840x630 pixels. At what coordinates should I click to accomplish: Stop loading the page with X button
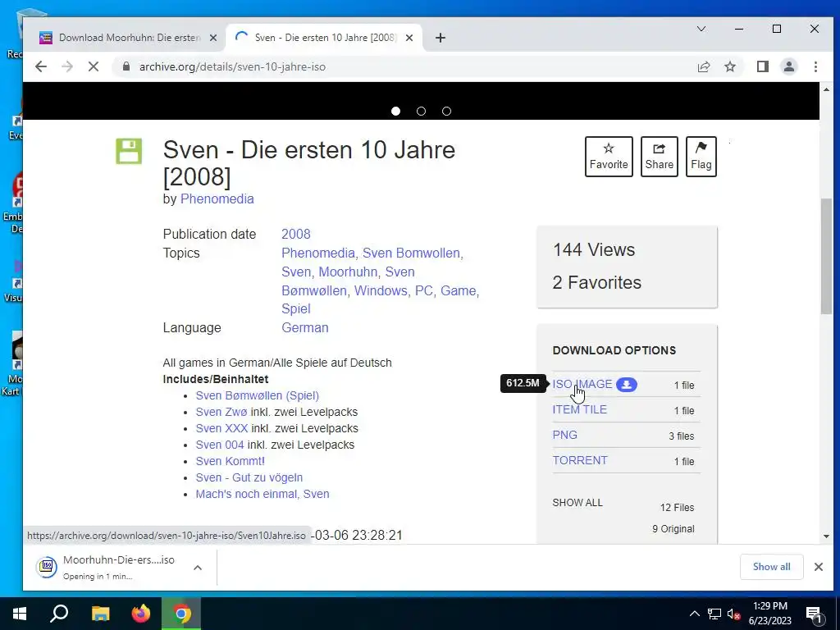pos(94,66)
